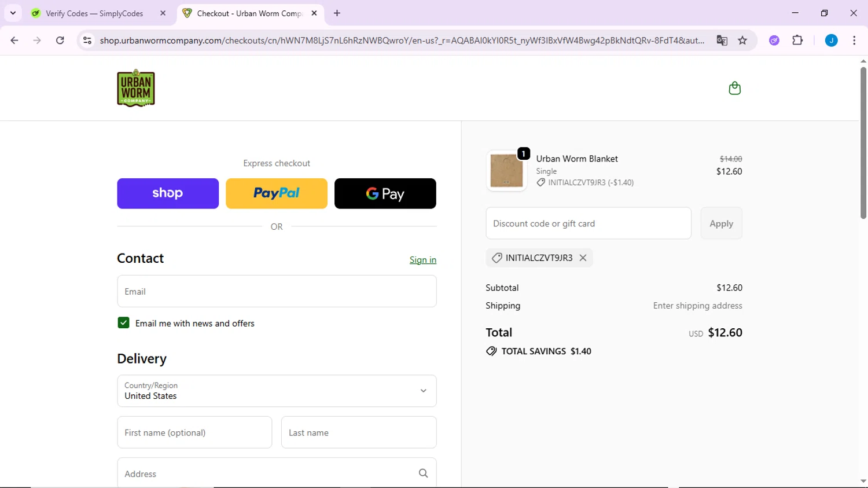Click the Sign in link

click(x=423, y=260)
